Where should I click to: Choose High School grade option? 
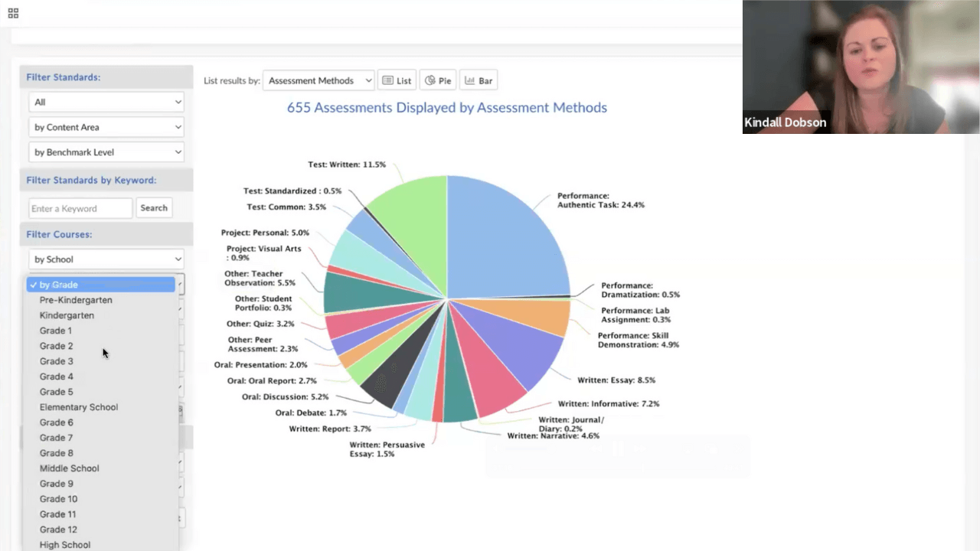tap(65, 545)
